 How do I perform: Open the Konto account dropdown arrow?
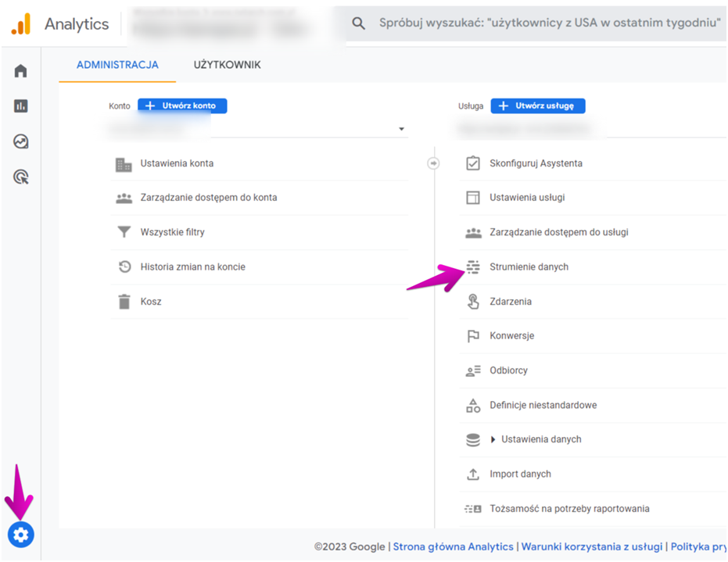402,129
